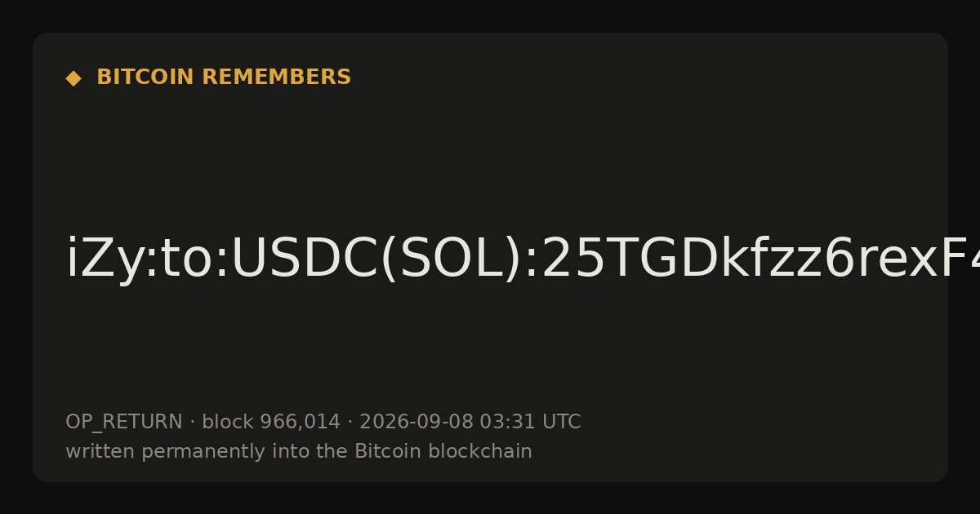Click the 03:31 UTC timestamp
This screenshot has height=514, width=980.
point(530,423)
